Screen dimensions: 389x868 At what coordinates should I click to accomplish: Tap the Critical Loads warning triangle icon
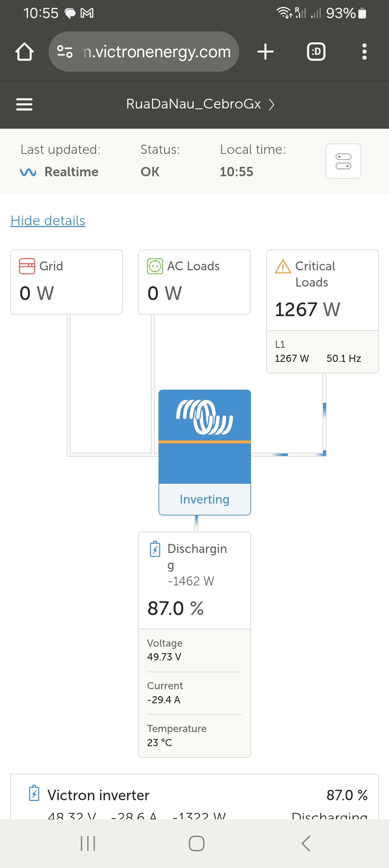pyautogui.click(x=283, y=267)
